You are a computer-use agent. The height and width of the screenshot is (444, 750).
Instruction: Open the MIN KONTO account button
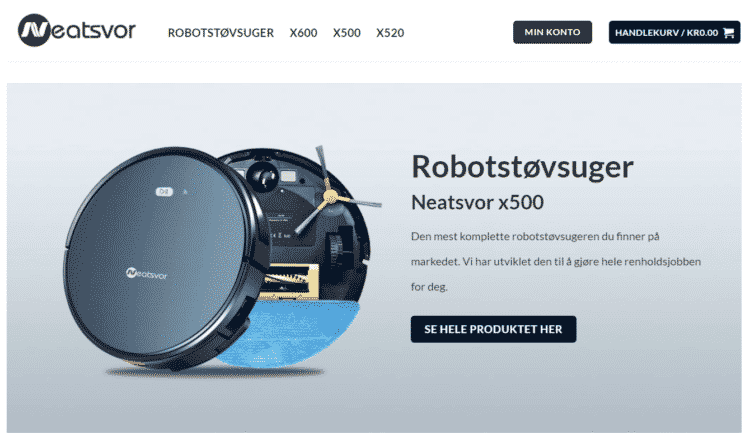point(552,32)
